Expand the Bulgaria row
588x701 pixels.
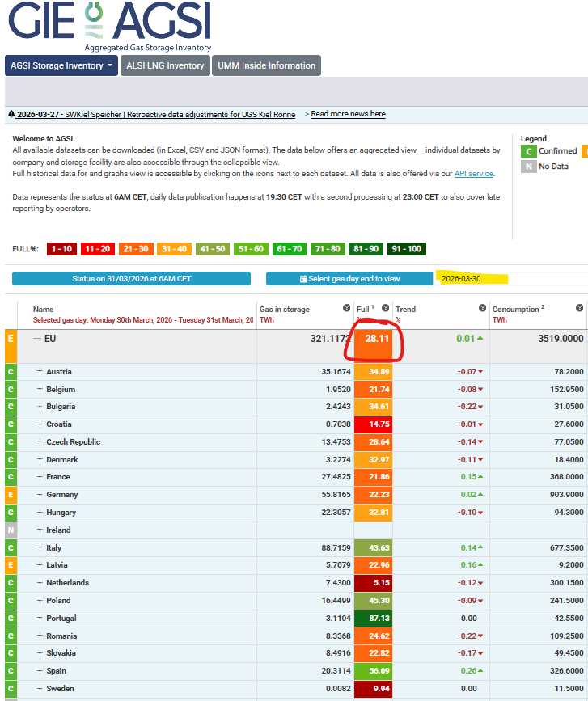(x=40, y=407)
